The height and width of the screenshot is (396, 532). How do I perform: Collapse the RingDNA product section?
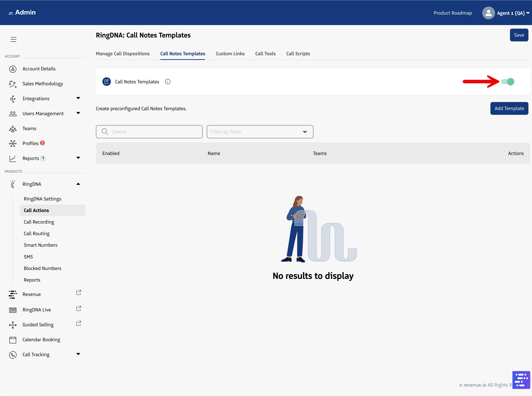(x=78, y=184)
